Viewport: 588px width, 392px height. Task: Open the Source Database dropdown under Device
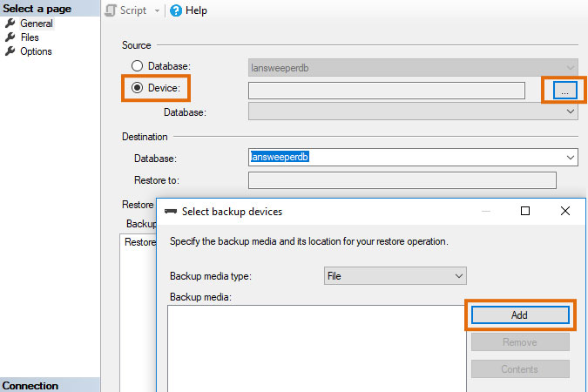coord(571,112)
